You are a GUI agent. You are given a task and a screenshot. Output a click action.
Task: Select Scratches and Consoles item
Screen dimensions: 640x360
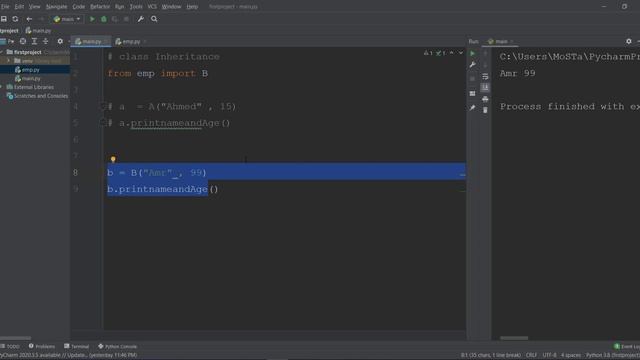[37, 96]
